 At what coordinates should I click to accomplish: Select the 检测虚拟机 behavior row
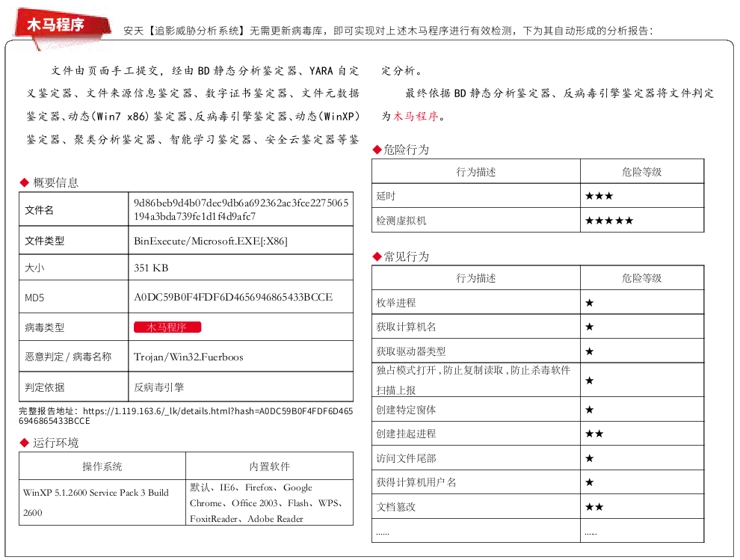[538, 220]
